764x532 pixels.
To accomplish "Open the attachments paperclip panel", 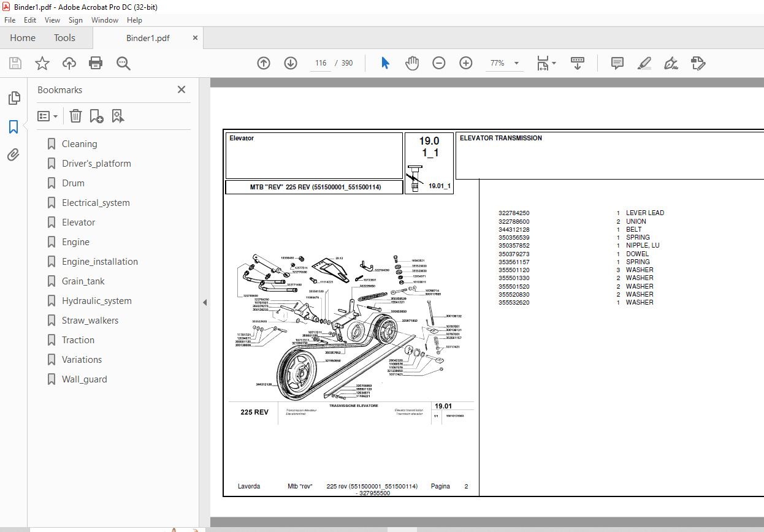I will click(13, 155).
